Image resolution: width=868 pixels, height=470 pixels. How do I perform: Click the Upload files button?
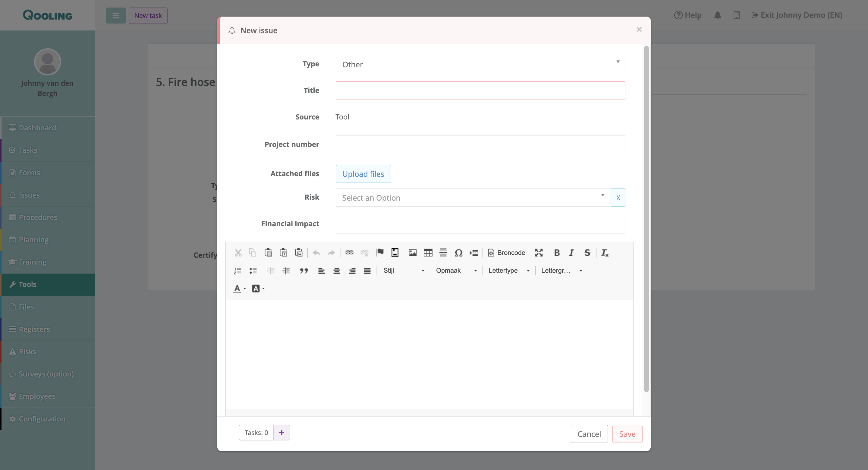[363, 174]
